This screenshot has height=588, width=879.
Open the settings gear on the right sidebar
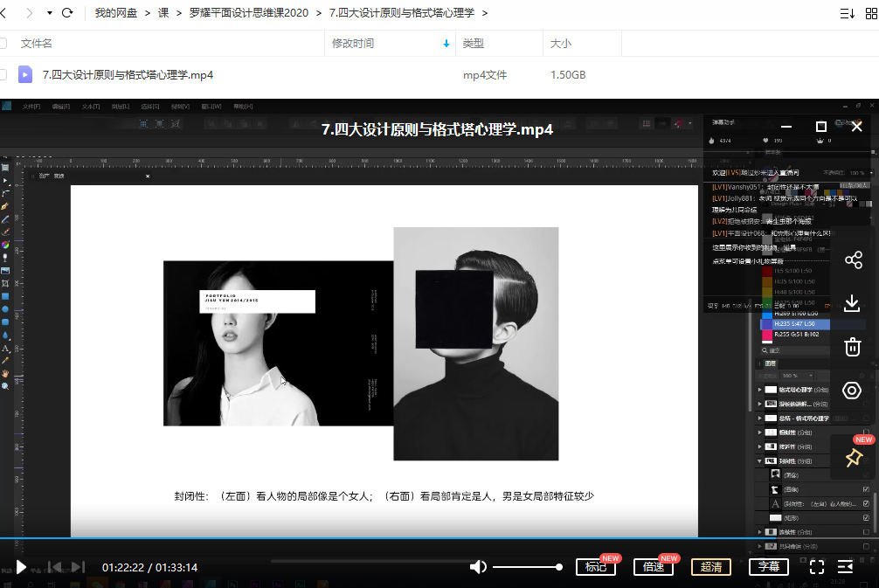point(852,391)
